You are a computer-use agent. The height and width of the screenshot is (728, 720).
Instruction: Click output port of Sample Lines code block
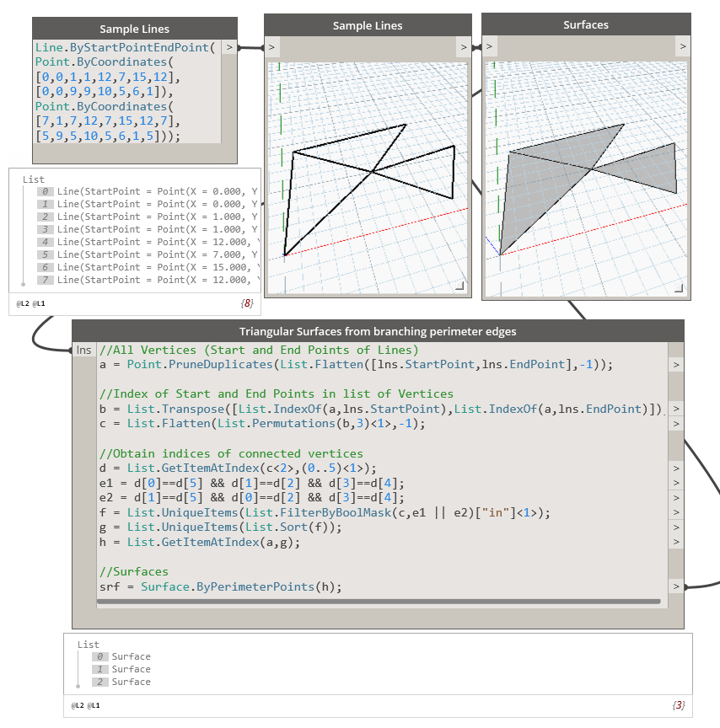[x=228, y=48]
